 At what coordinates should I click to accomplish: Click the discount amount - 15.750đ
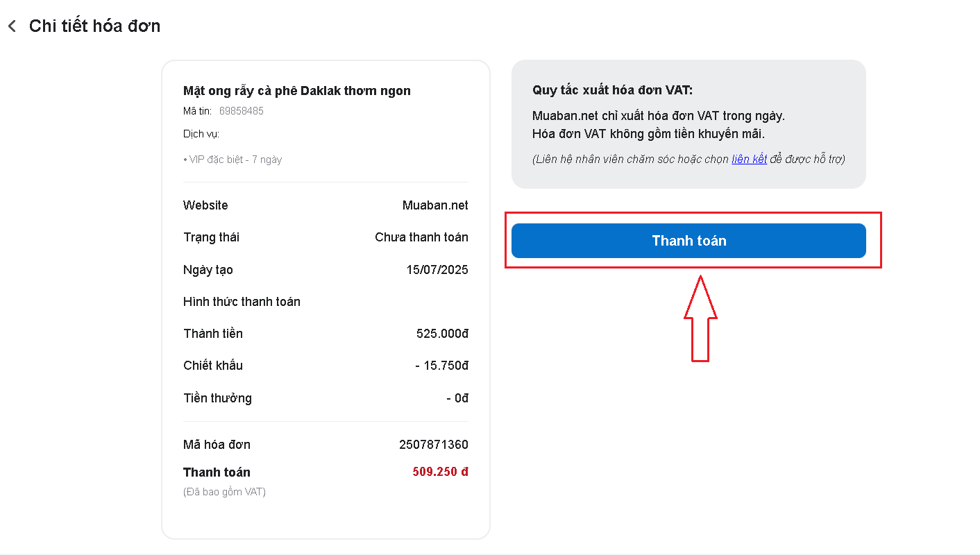(441, 366)
